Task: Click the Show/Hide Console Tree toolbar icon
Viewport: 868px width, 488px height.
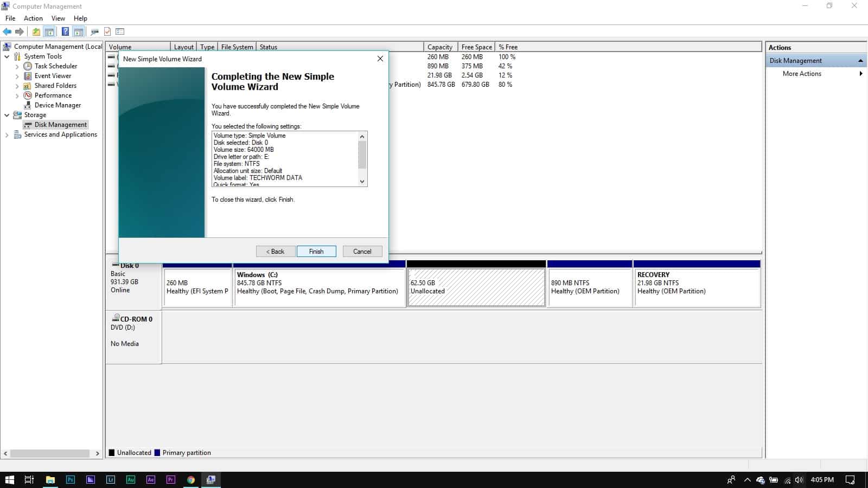Action: [49, 31]
